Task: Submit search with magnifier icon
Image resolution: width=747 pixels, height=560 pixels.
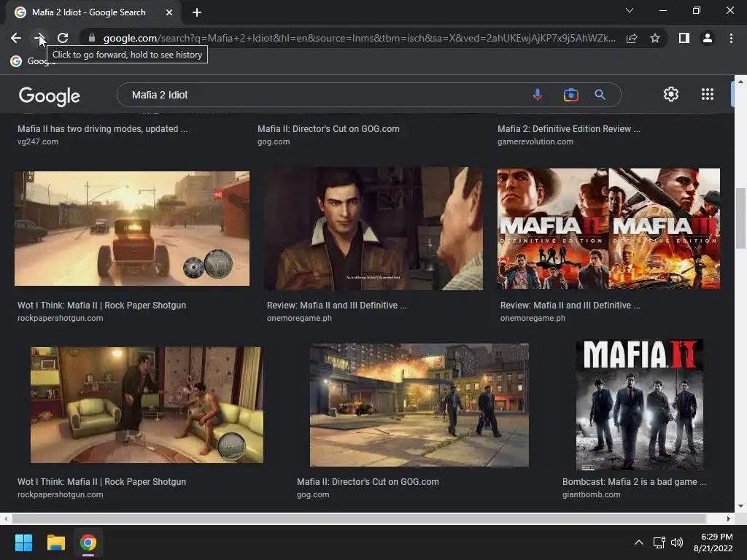Action: 600,95
